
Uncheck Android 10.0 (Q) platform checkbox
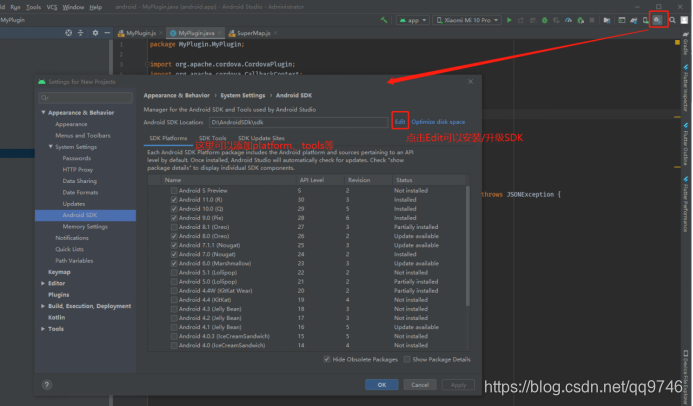point(174,209)
